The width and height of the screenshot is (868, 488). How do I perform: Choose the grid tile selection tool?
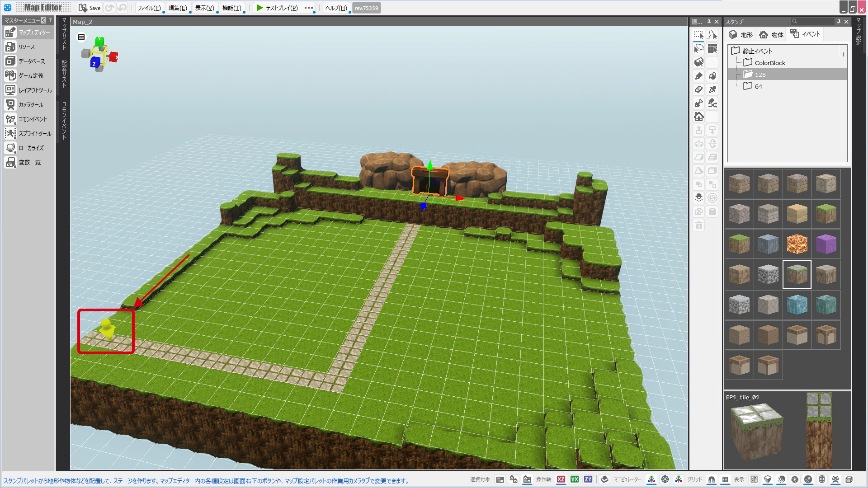pyautogui.click(x=712, y=49)
